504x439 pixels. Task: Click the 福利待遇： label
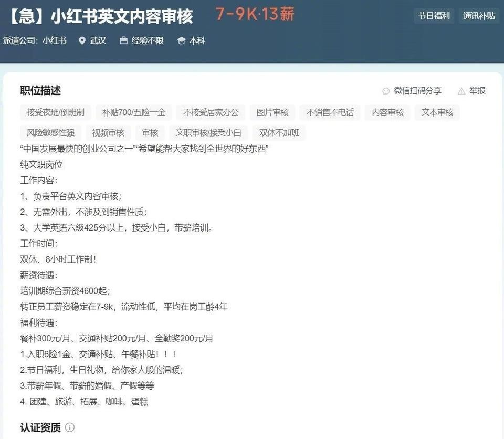39,322
